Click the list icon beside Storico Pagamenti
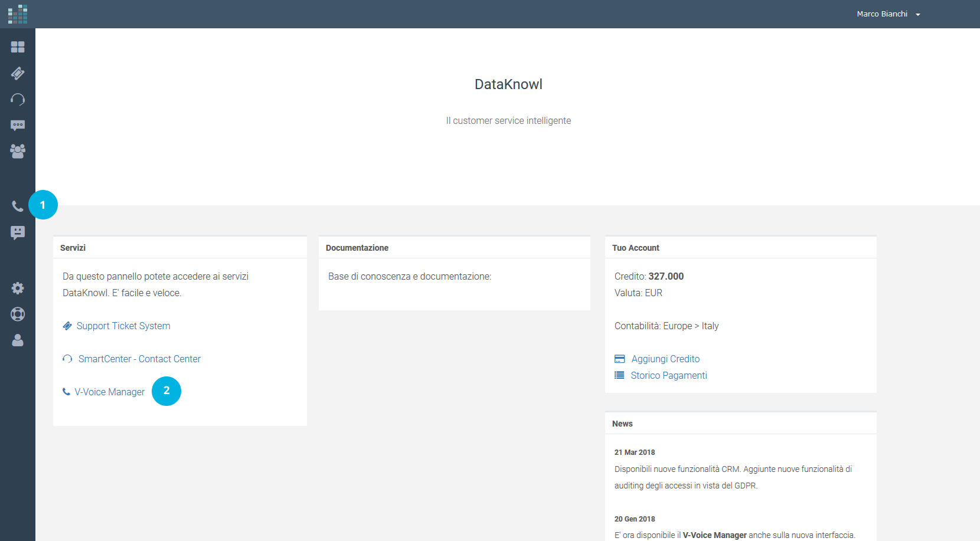980x541 pixels. 619,375
